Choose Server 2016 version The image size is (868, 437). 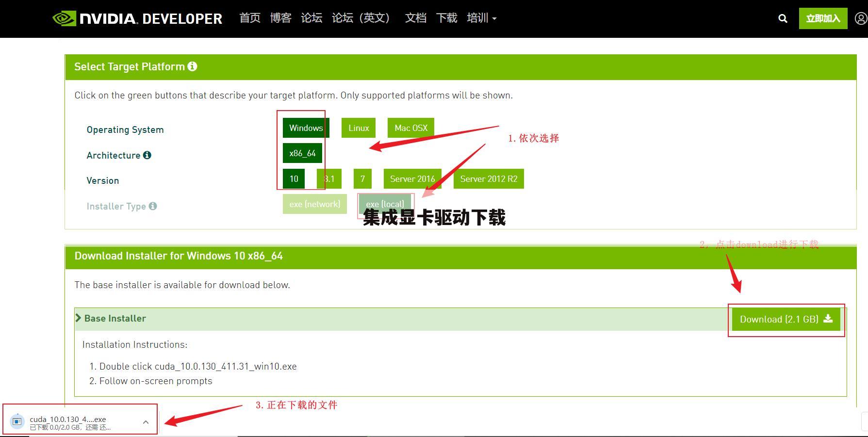pos(412,179)
